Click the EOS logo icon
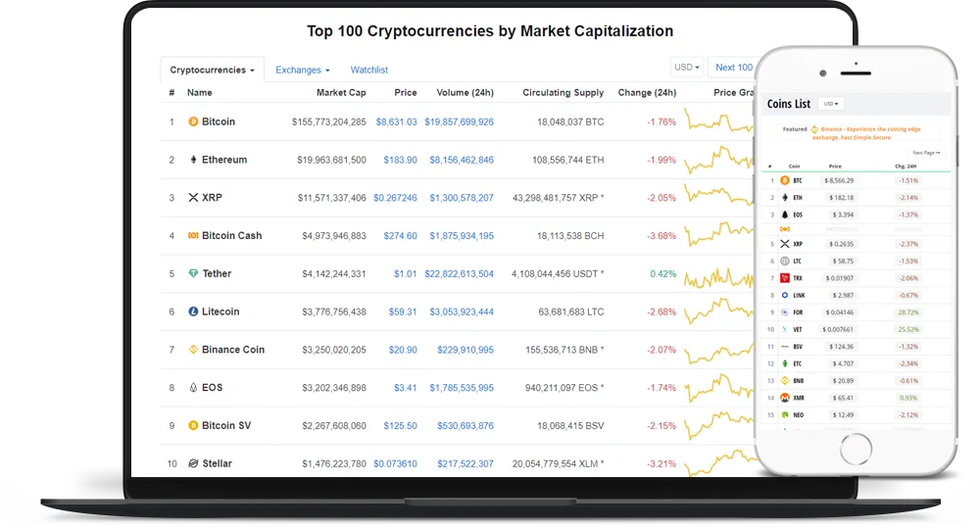The width and height of the screenshot is (980, 528). (x=193, y=387)
